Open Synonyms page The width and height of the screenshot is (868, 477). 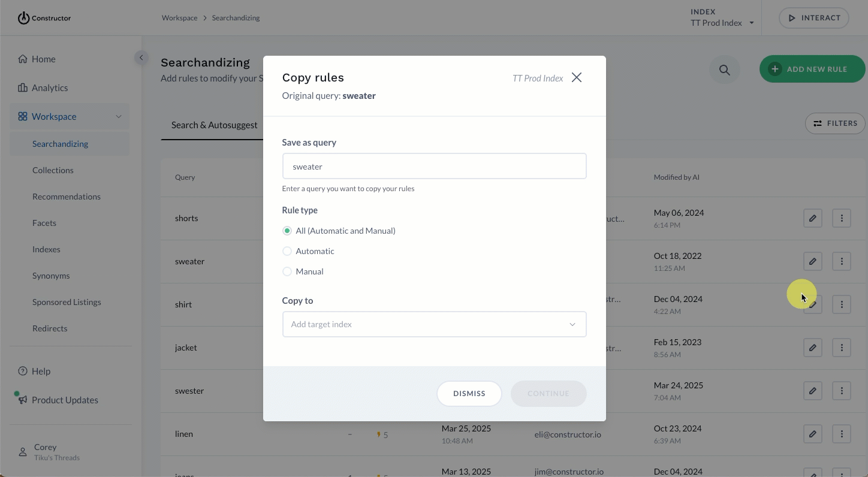coord(51,276)
